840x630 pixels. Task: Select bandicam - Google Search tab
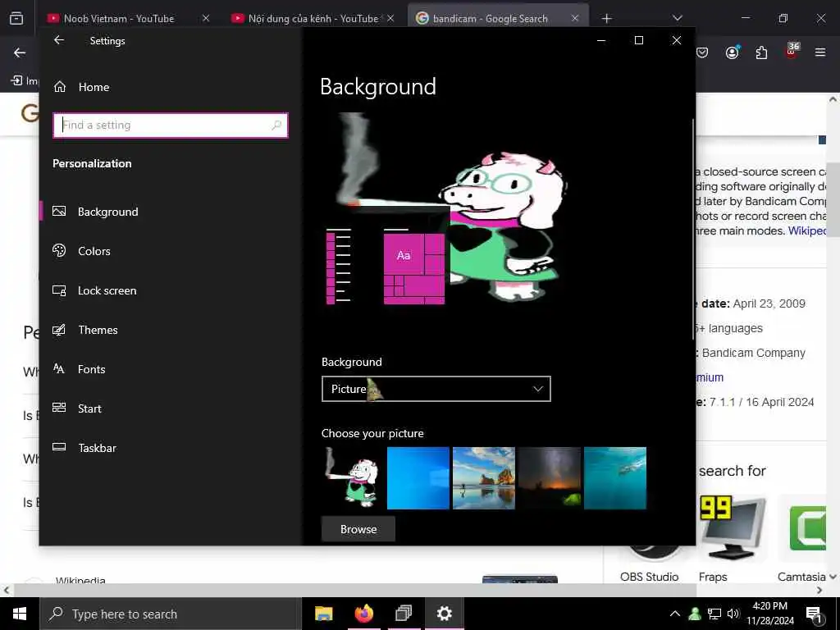[x=491, y=18]
